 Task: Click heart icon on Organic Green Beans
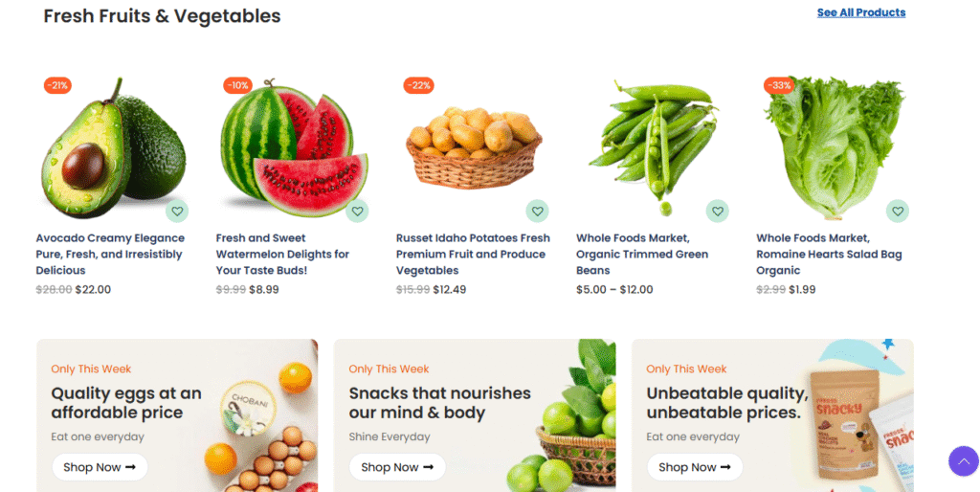tap(717, 212)
